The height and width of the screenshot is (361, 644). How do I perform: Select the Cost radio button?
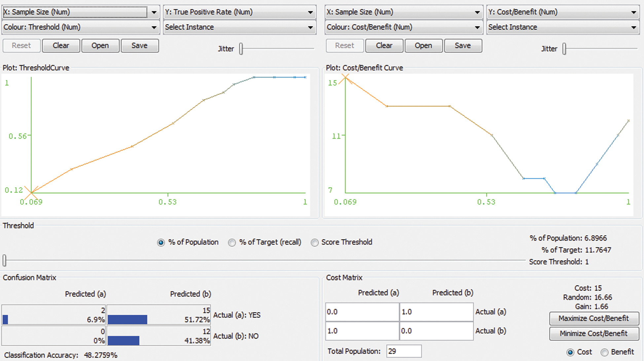click(570, 352)
